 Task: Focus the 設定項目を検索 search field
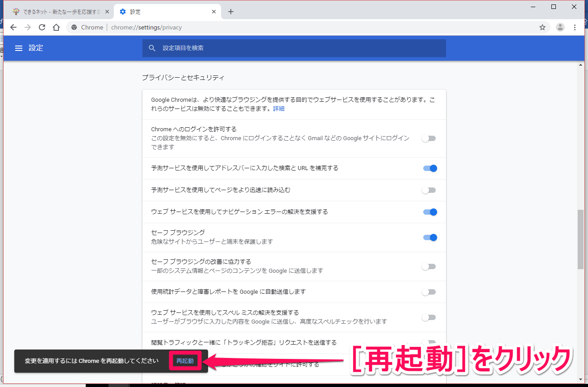pos(294,48)
